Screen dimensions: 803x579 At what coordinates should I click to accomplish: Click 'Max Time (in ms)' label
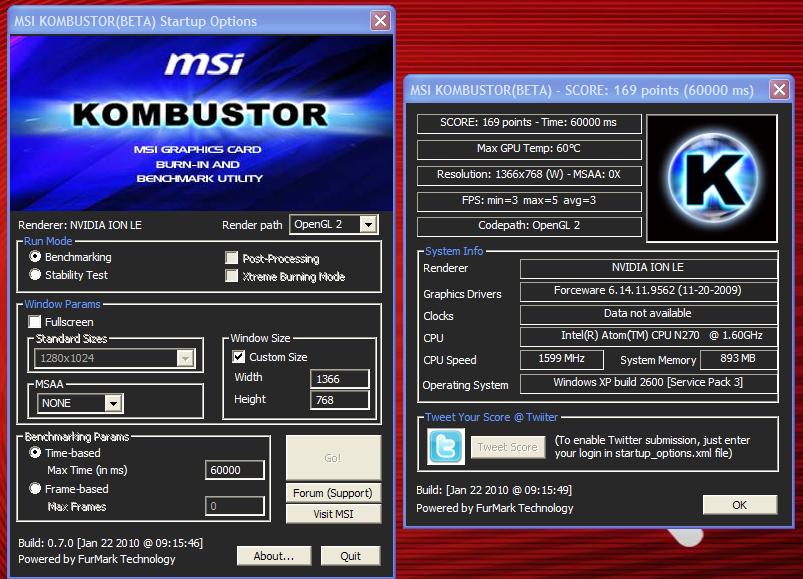pyautogui.click(x=88, y=470)
